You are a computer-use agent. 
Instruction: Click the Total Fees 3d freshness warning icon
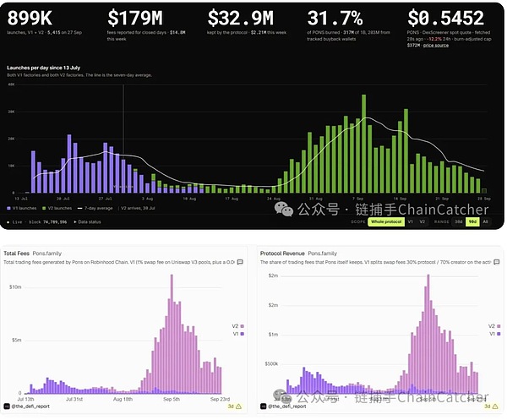pyautogui.click(x=238, y=406)
